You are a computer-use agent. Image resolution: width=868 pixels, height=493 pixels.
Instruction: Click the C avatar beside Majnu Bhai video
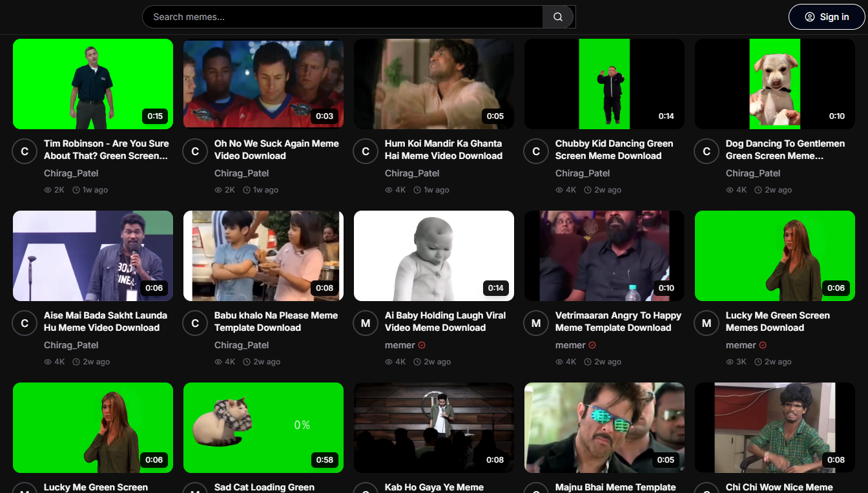click(x=535, y=492)
